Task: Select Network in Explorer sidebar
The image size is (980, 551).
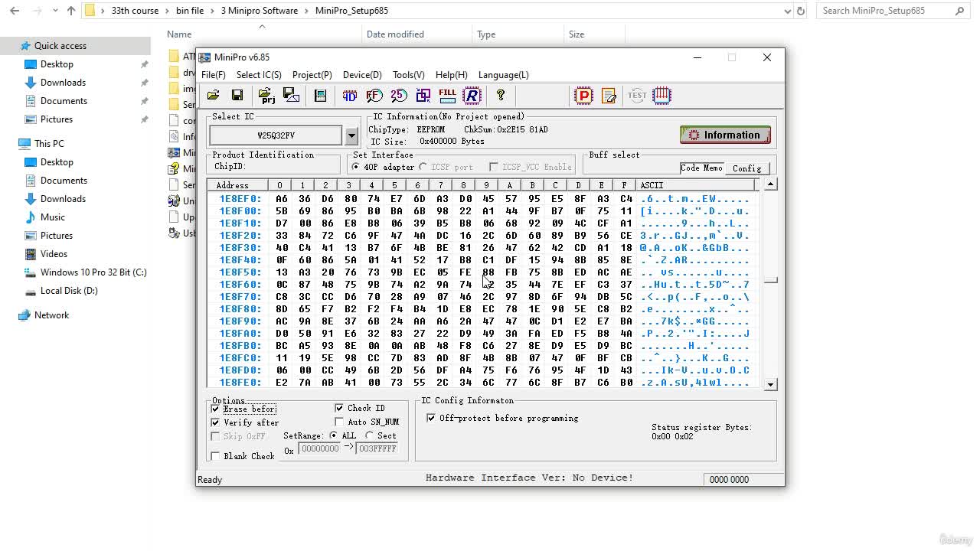Action: click(x=51, y=315)
